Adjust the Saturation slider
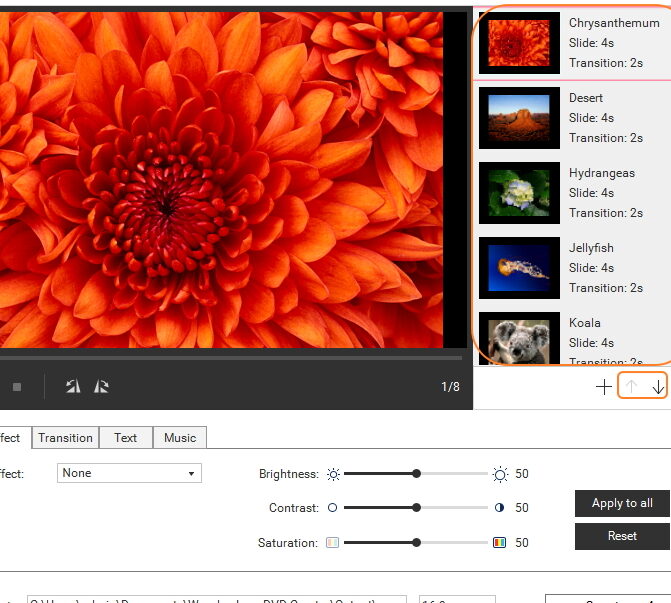 [x=416, y=543]
